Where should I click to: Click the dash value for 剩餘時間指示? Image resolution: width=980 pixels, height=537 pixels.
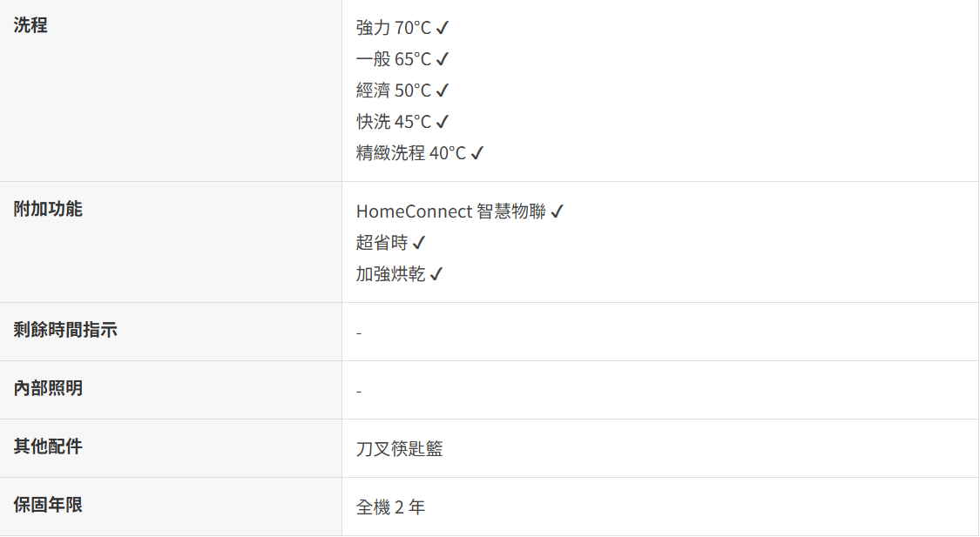pos(359,332)
